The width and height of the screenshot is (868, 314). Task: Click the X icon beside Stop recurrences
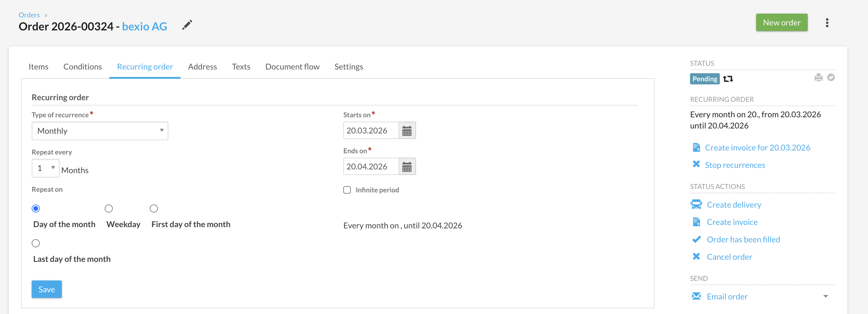pos(696,164)
